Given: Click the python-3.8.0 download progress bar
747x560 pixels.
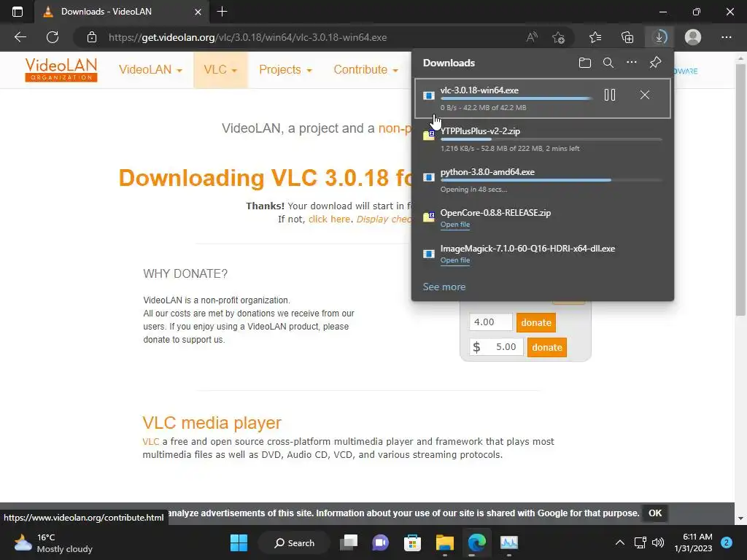Looking at the screenshot, I should click(551, 180).
